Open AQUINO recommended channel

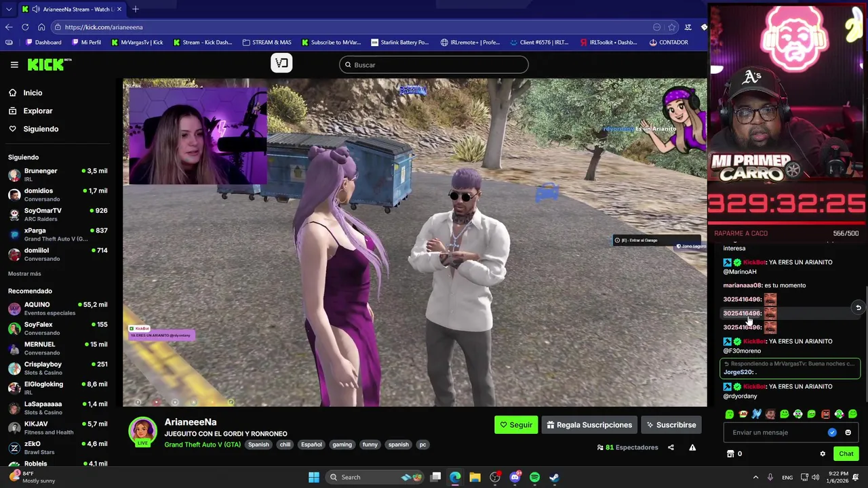[x=58, y=308]
